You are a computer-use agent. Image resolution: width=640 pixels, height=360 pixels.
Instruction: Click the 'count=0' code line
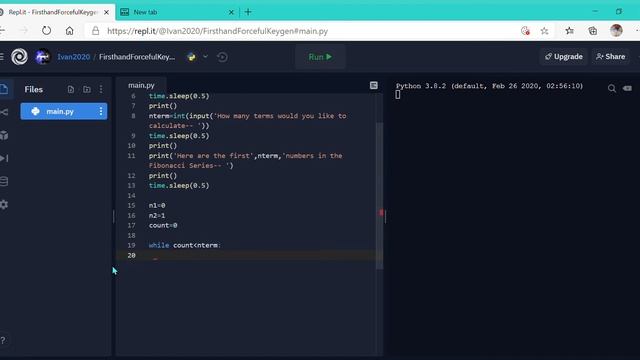[163, 225]
